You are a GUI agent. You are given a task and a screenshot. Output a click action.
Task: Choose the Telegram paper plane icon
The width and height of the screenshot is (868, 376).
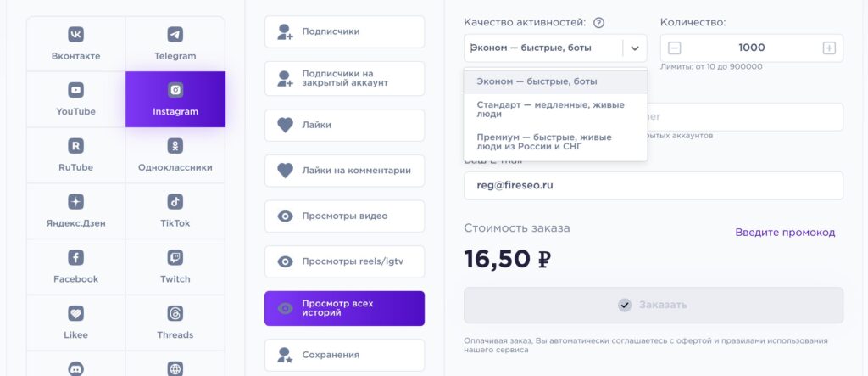point(175,35)
